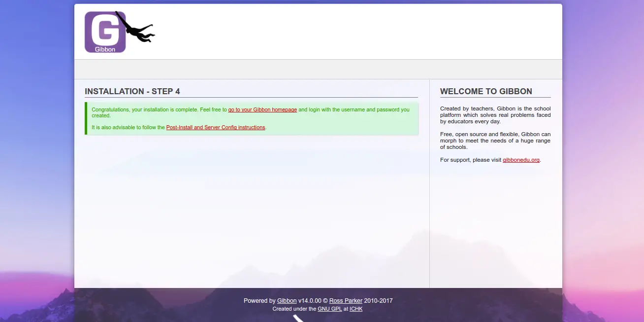Screen dimensions: 644x322
Task: Open the 'go to your Gibbon homepage' link
Action: coord(262,109)
